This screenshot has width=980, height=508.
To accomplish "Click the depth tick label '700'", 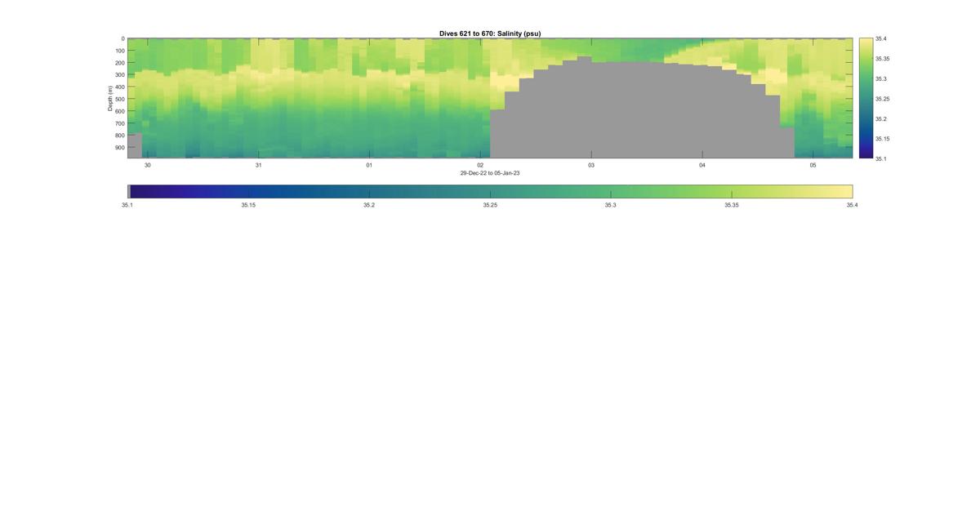I will (x=119, y=123).
